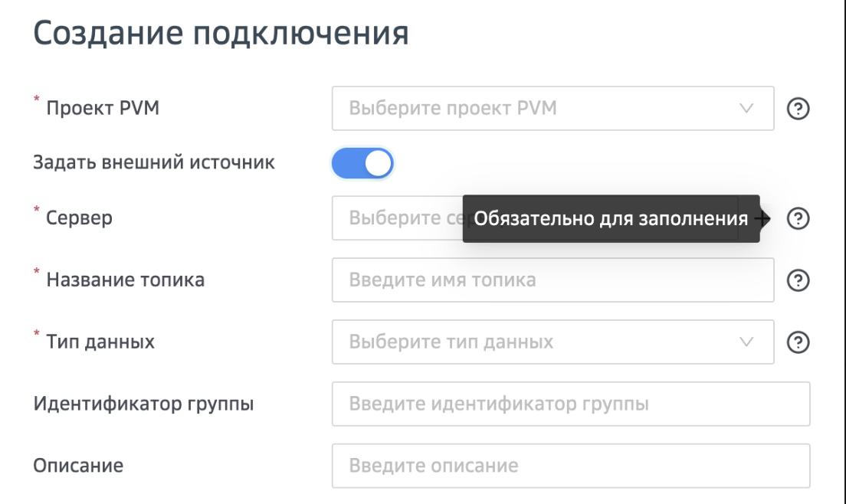Open the Выберите тип данных dropdown
This screenshot has width=846, height=504.
click(536, 342)
